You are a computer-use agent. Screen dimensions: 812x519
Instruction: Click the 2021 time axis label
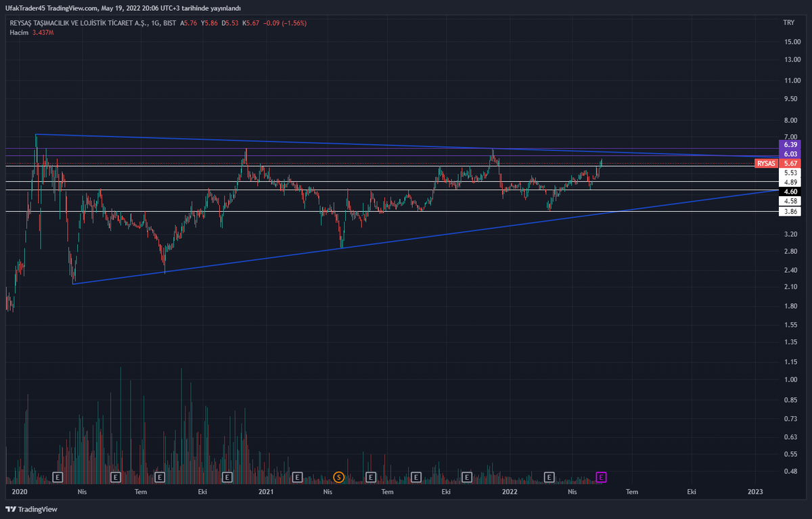[x=266, y=491]
